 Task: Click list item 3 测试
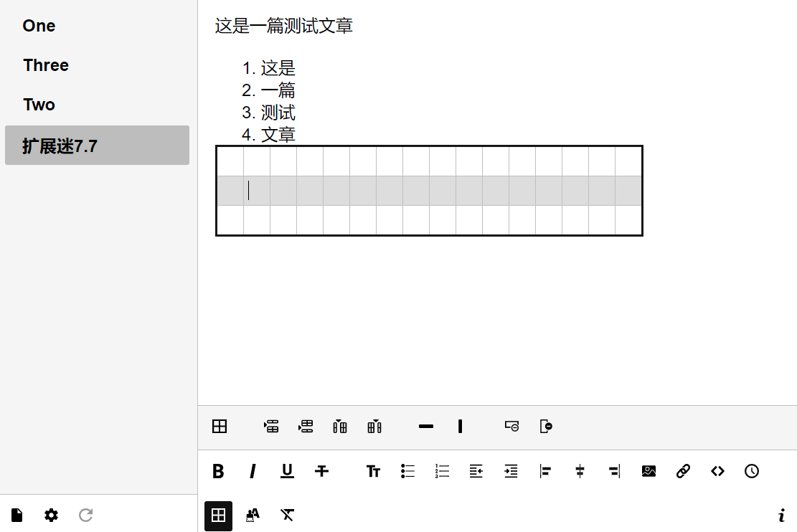click(278, 113)
